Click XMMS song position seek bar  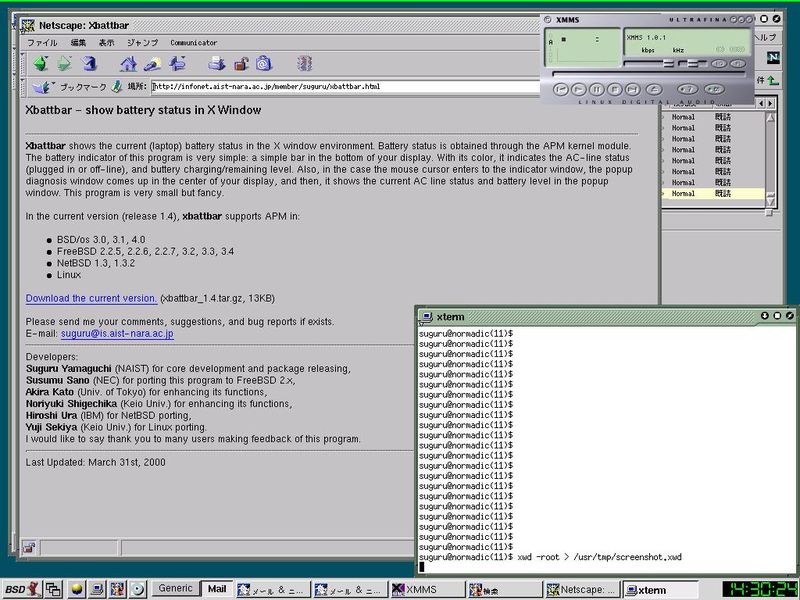(x=648, y=74)
